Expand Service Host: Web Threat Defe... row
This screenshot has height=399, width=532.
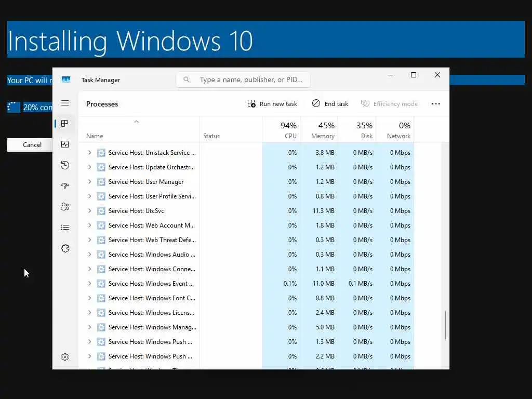click(89, 240)
